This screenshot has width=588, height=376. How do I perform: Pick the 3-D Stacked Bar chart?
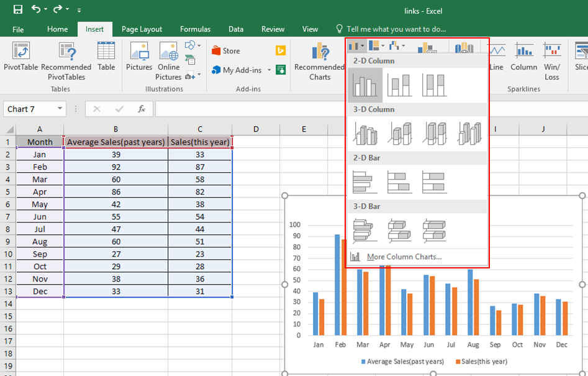[x=400, y=231]
